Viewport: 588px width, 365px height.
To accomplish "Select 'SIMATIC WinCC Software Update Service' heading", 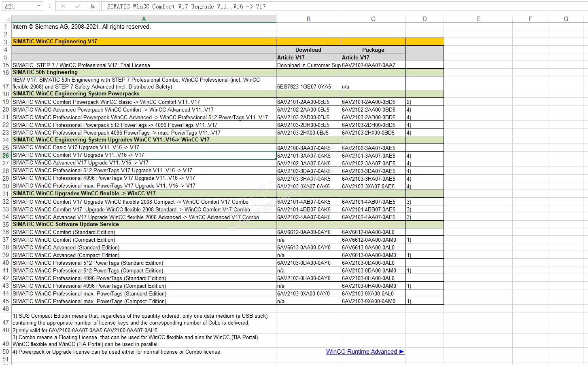I will pyautogui.click(x=144, y=224).
